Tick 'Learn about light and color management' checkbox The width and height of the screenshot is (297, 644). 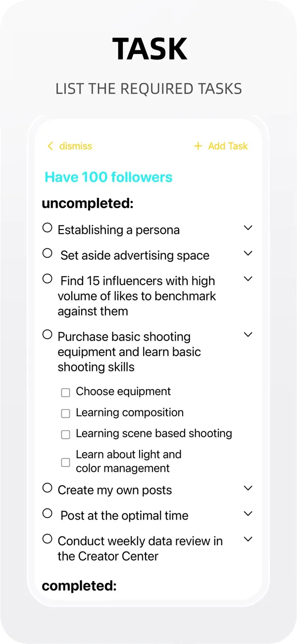pos(65,462)
